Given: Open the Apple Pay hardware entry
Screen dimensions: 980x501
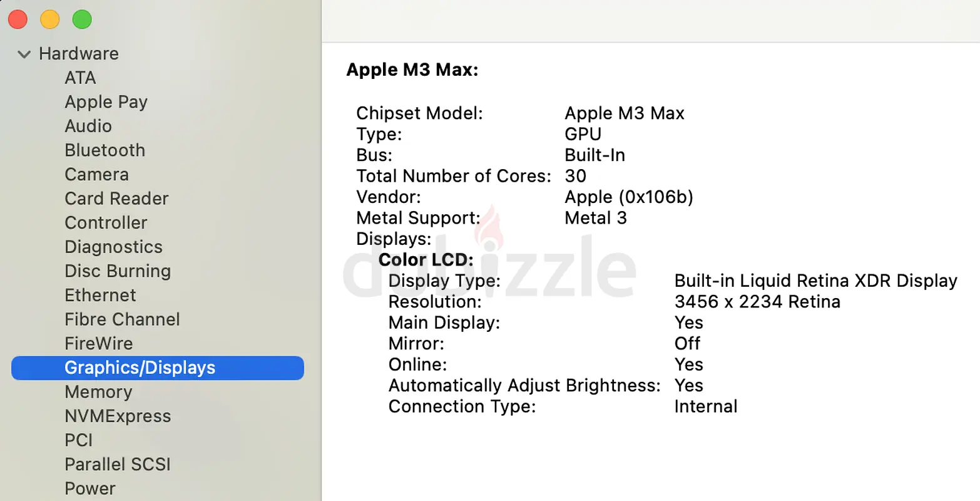Looking at the screenshot, I should tap(106, 102).
